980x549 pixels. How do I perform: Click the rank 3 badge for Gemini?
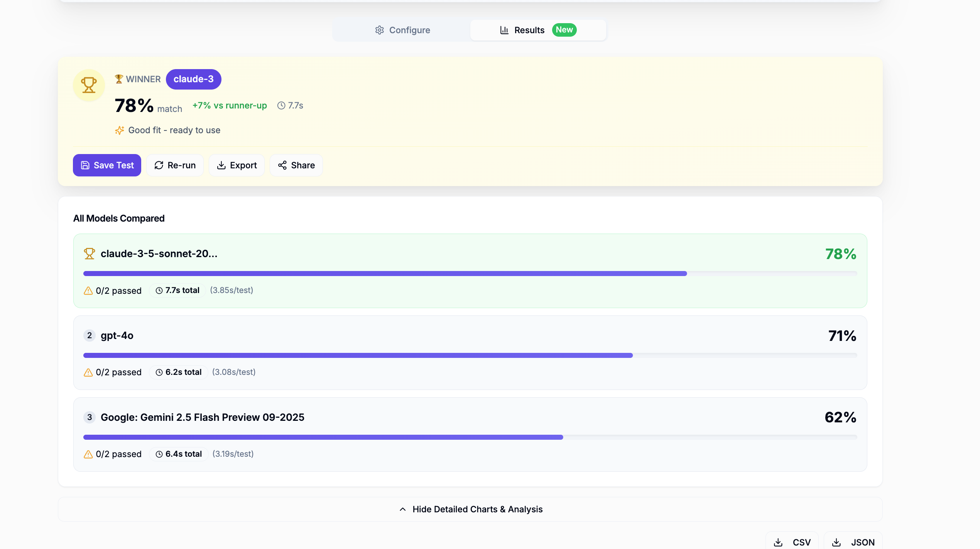tap(90, 417)
